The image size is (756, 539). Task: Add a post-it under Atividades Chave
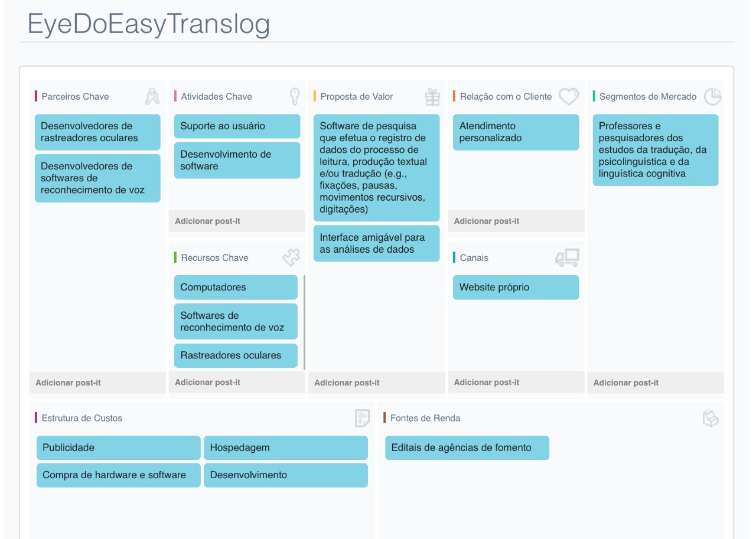(208, 221)
